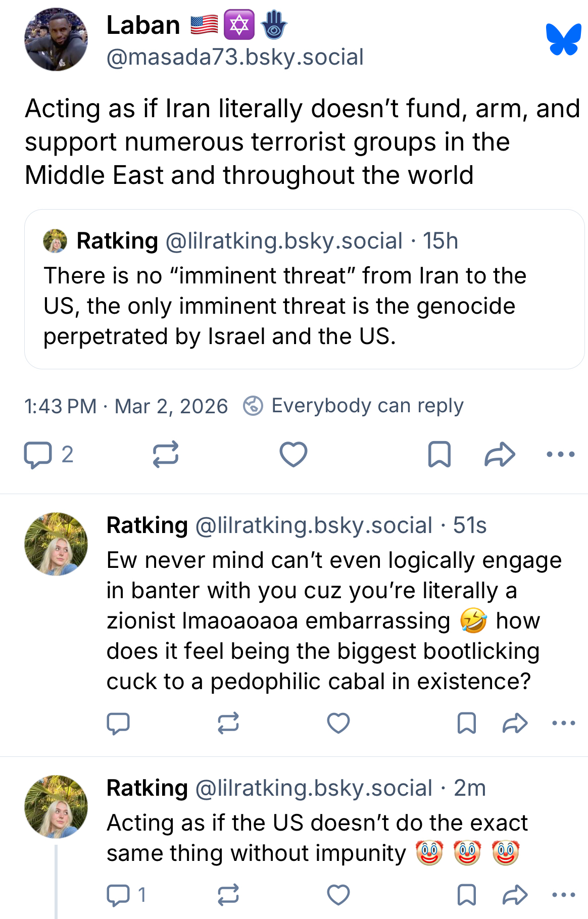Open more options on Ratking's 51s reply
Viewport: 588px width, 919px height.
(x=564, y=723)
